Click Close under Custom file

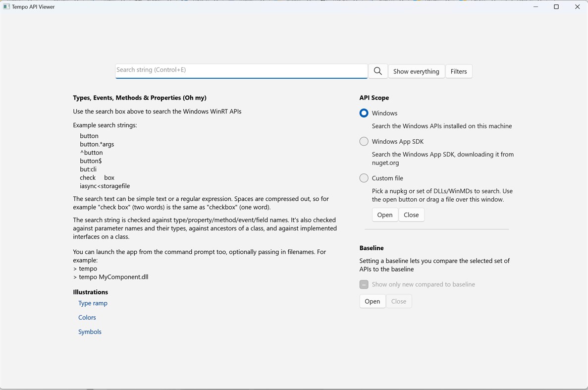coord(411,215)
